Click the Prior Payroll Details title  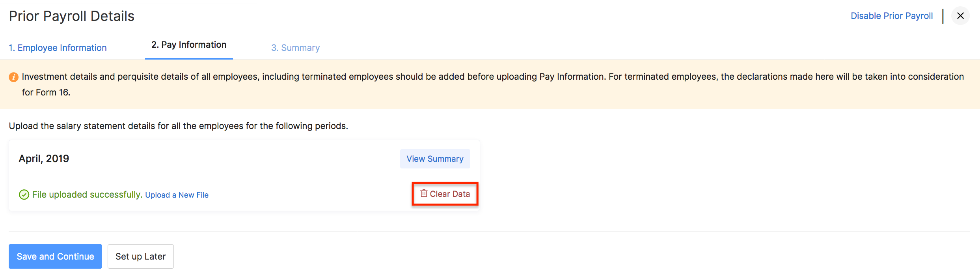tap(72, 16)
